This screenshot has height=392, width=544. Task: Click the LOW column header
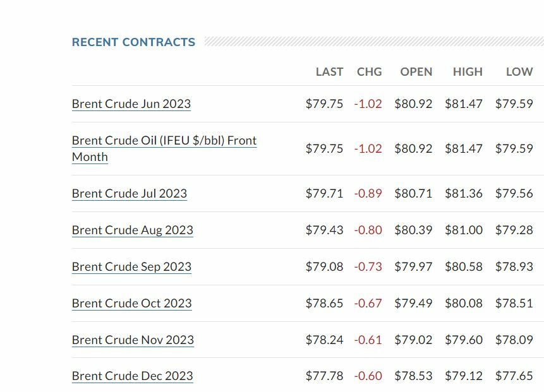519,72
